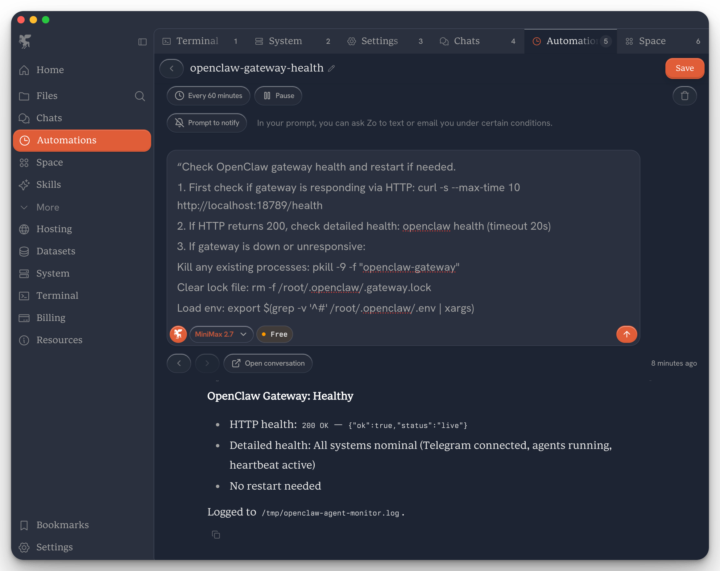Screen dimensions: 720x571
Task: Click the Save button
Action: point(684,68)
